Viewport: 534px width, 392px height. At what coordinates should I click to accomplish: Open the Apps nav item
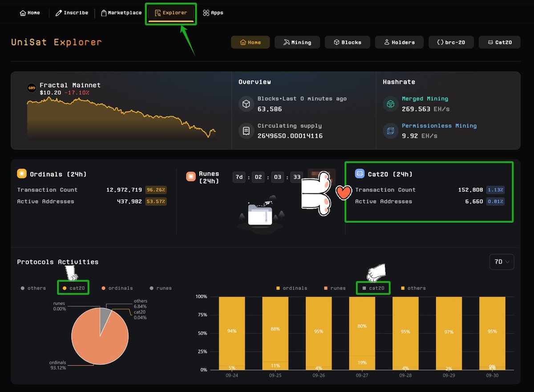pos(213,13)
